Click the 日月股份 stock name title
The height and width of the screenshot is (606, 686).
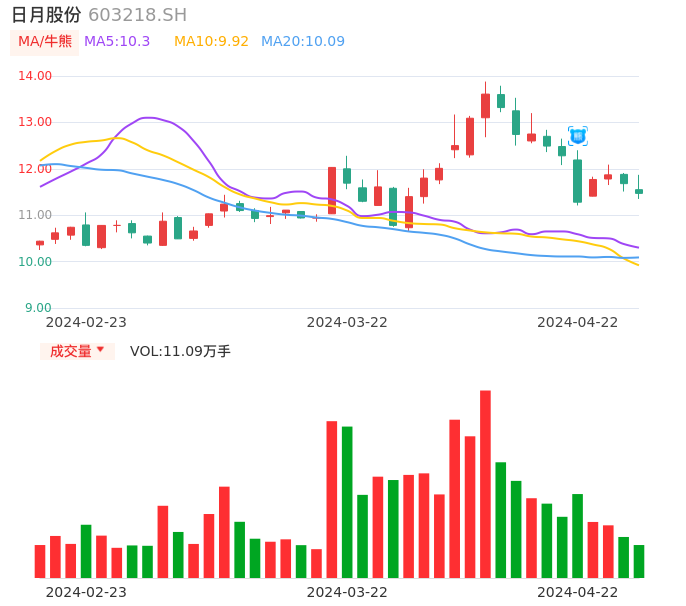point(46,15)
